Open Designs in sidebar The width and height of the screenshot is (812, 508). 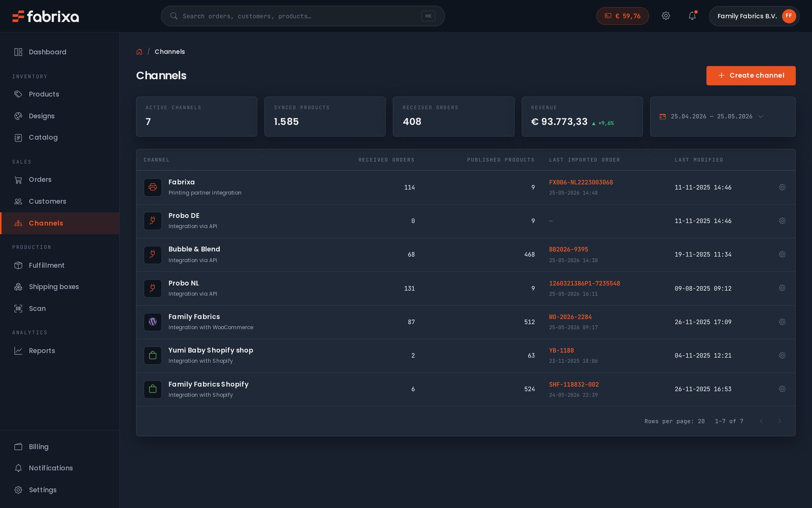point(60,116)
